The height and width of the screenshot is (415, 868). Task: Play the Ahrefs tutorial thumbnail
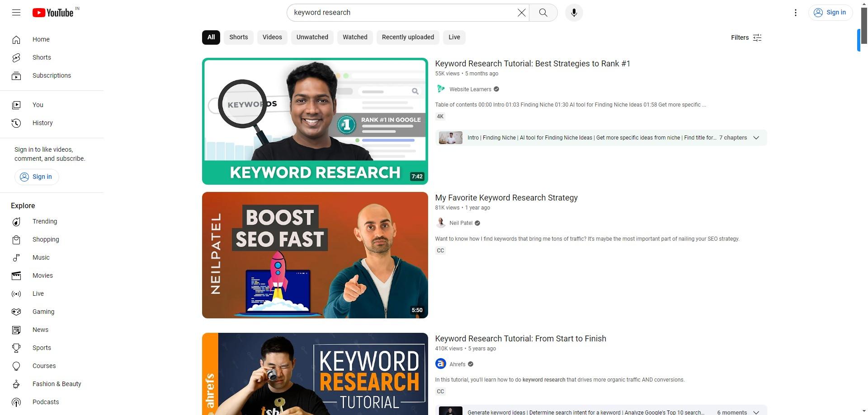pos(315,374)
